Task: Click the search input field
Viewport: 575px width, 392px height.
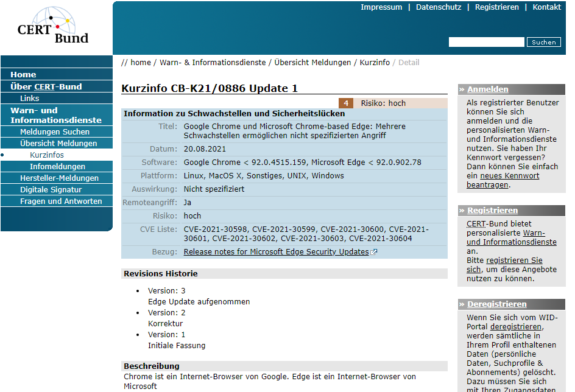Action: [x=486, y=42]
